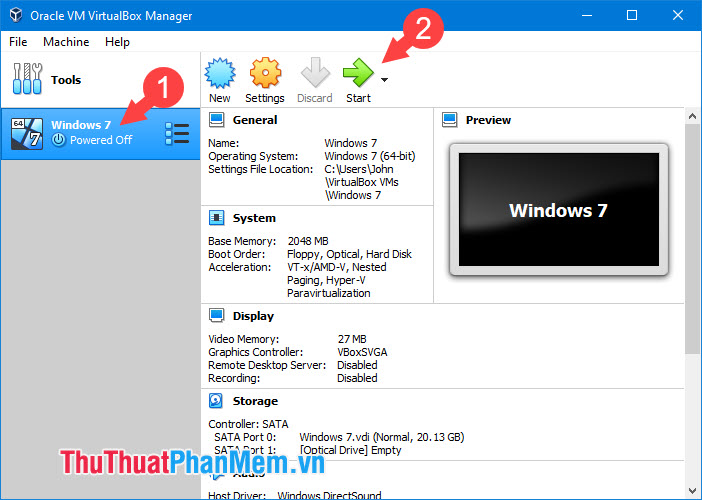
Task: Click the scrollbar down arrow
Action: 693,491
